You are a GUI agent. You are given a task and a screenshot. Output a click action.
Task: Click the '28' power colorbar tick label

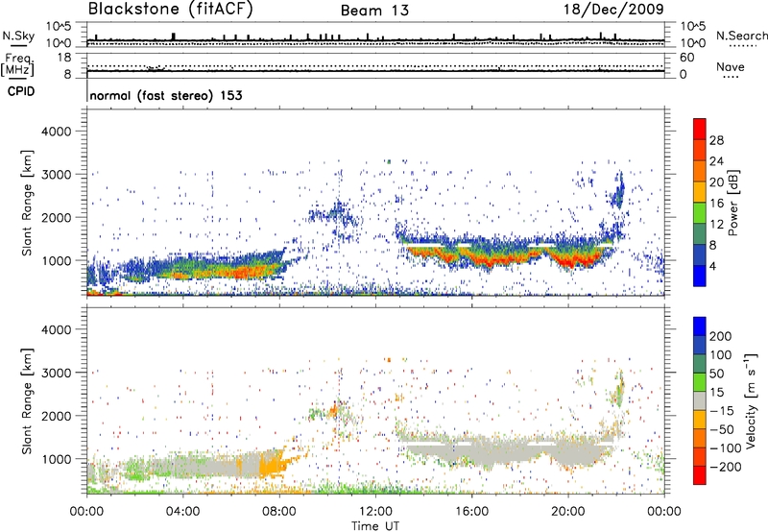[716, 140]
